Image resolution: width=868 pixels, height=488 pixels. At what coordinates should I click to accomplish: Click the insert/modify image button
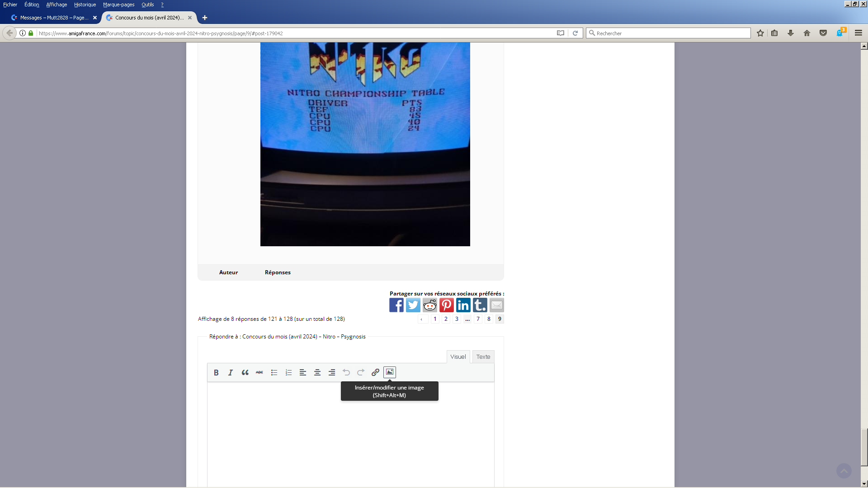click(x=390, y=372)
